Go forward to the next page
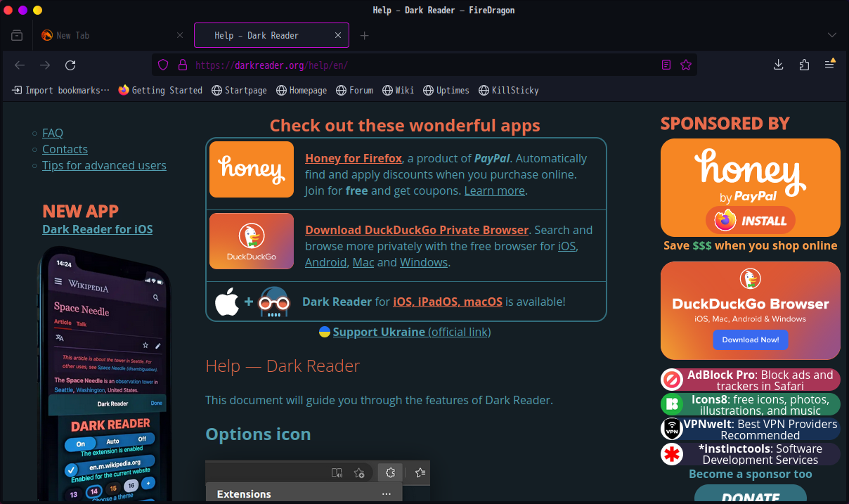This screenshot has width=849, height=504. point(45,65)
